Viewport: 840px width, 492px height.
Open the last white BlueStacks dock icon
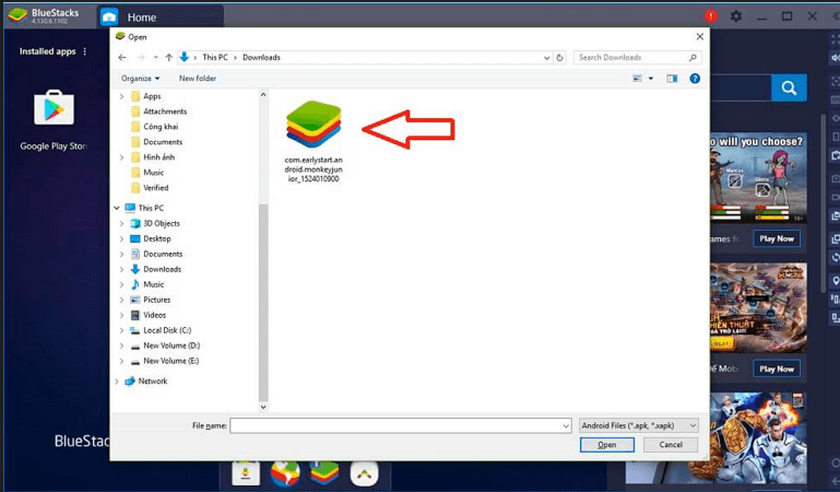pyautogui.click(x=364, y=473)
